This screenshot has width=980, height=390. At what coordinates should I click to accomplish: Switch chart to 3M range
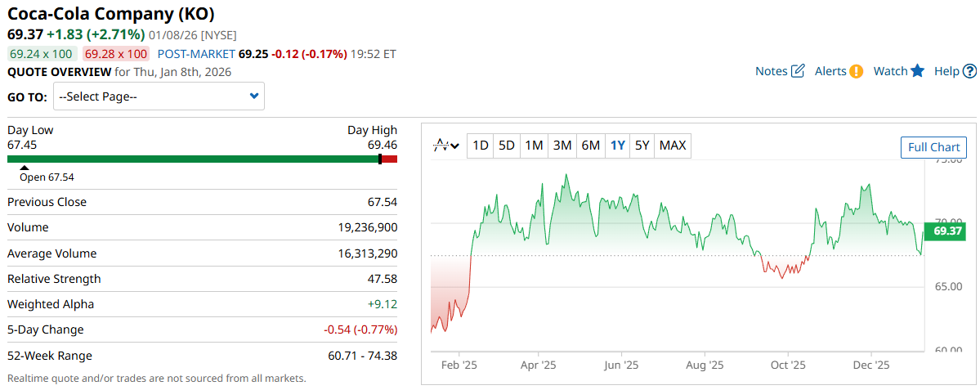coord(562,146)
